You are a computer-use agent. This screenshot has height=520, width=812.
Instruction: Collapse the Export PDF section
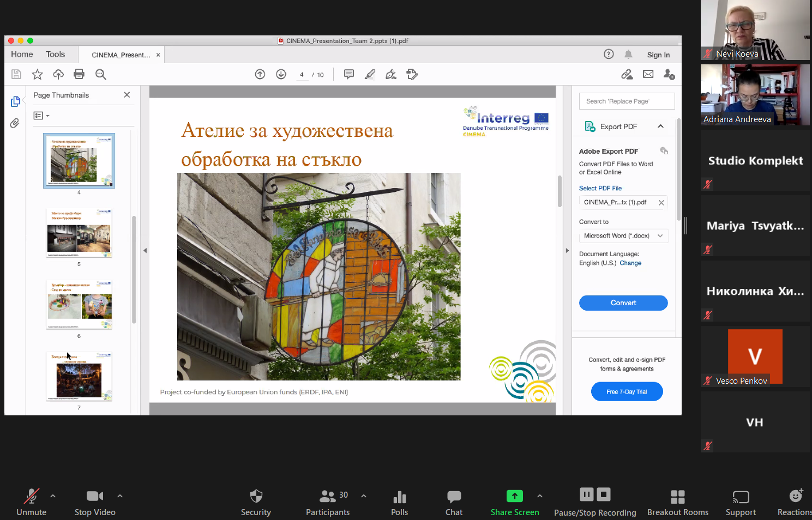(x=660, y=126)
